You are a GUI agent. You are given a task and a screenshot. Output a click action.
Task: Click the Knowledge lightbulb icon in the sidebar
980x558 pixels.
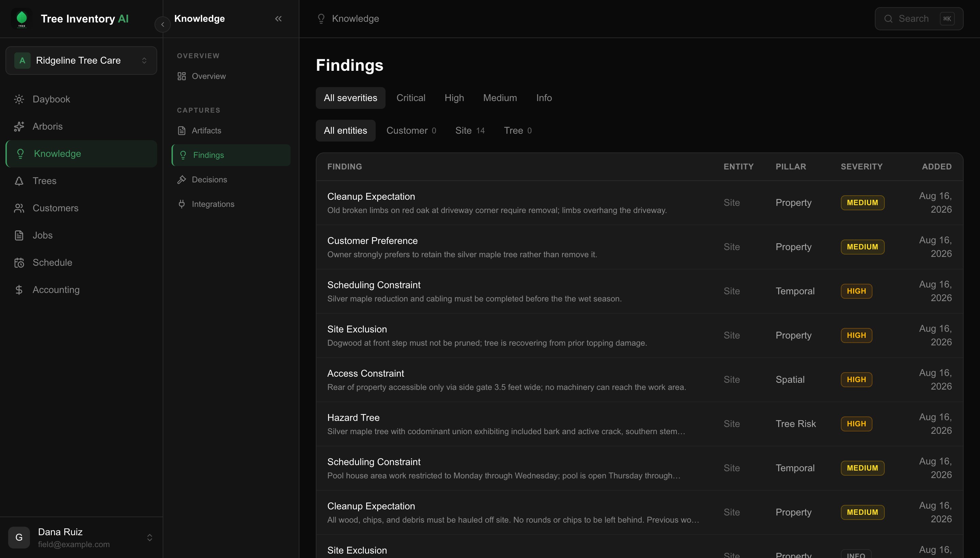(20, 154)
